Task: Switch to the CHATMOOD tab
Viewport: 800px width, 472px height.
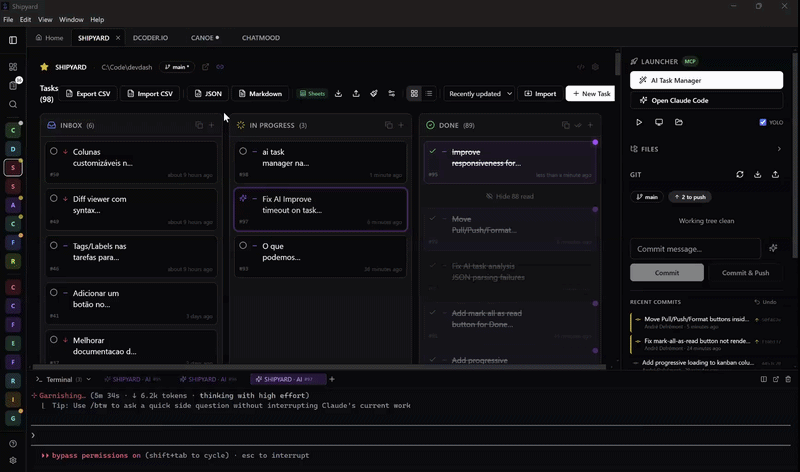Action: point(261,38)
